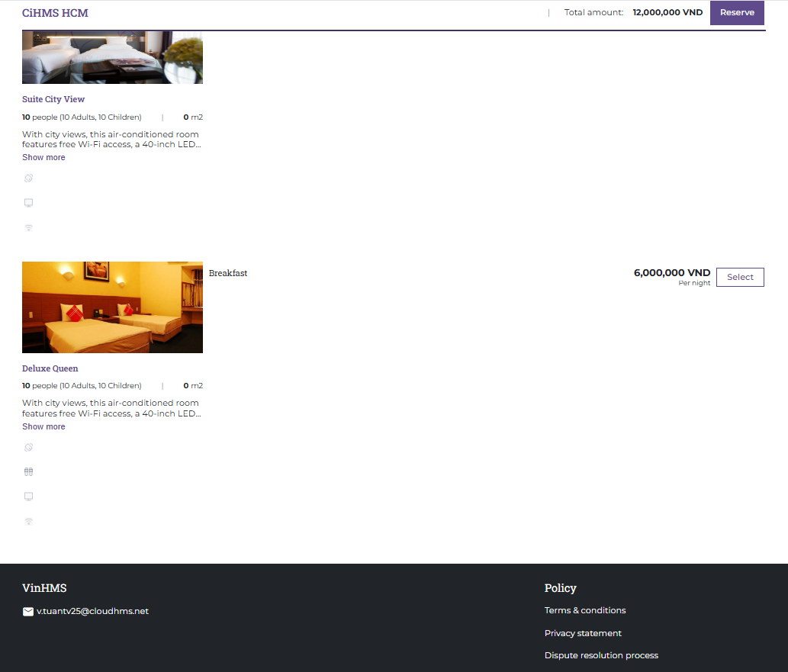Click the TV amenity icon for Deluxe Queen
The image size is (788, 672).
click(29, 496)
